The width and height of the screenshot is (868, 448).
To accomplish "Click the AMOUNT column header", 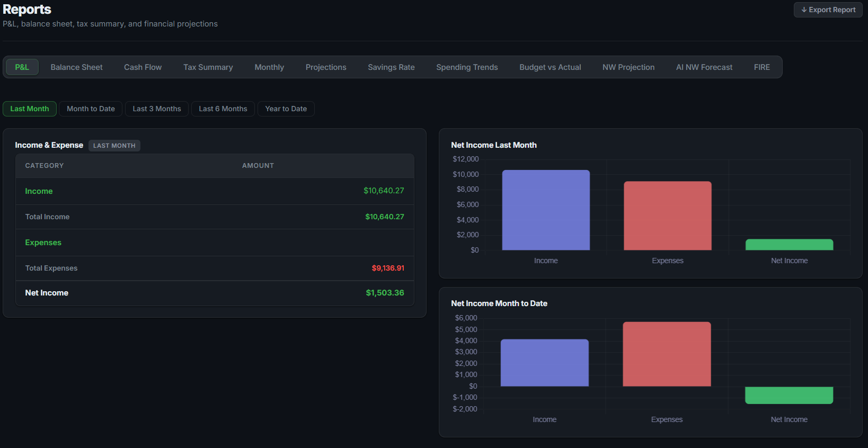I will click(x=258, y=166).
